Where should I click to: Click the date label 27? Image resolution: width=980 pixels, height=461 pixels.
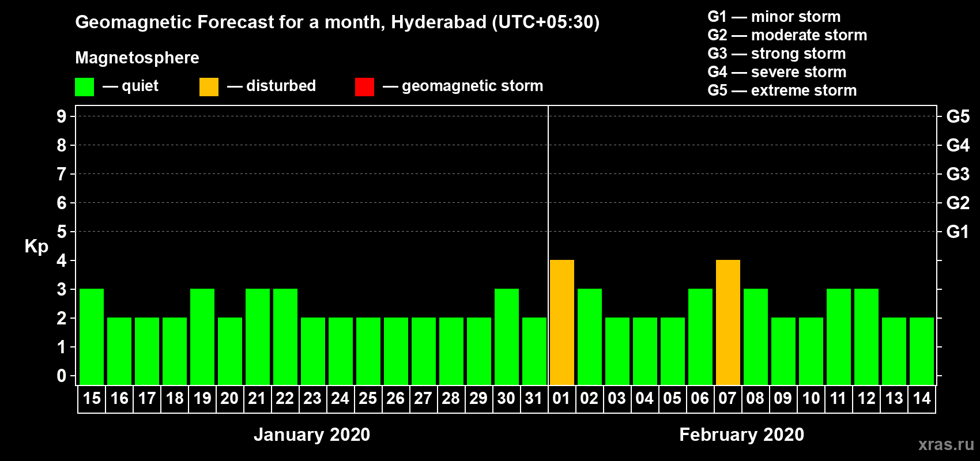423,399
